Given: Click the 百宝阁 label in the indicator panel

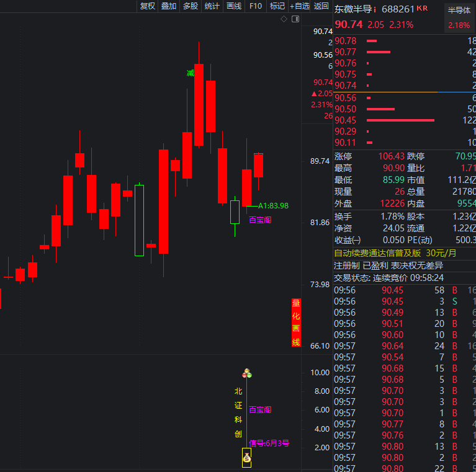Looking at the screenshot, I should tap(260, 410).
